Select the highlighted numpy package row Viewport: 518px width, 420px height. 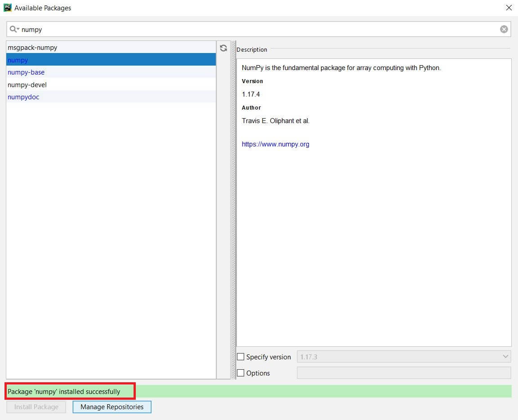point(111,60)
